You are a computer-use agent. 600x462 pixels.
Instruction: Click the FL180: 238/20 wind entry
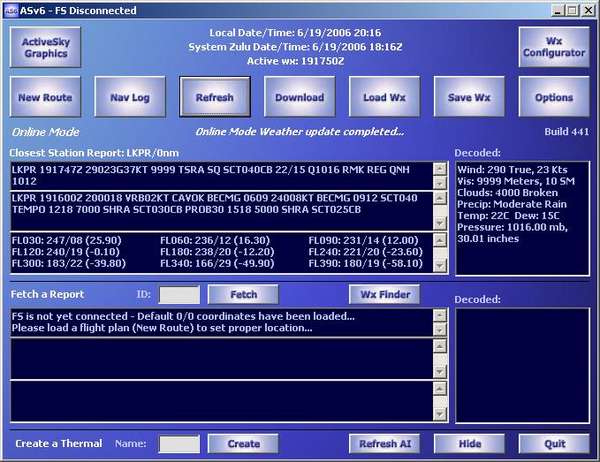(x=217, y=252)
